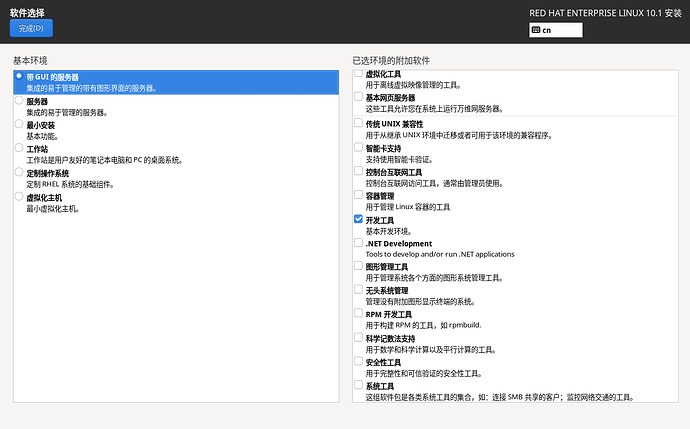The image size is (690, 429).
Task: Enable the 图形管理工具 checkbox
Action: [358, 265]
